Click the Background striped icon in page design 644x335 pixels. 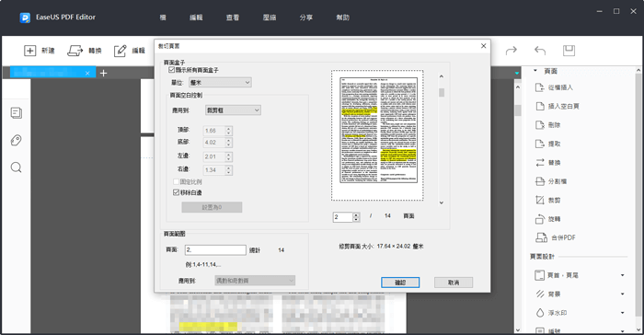tap(540, 294)
